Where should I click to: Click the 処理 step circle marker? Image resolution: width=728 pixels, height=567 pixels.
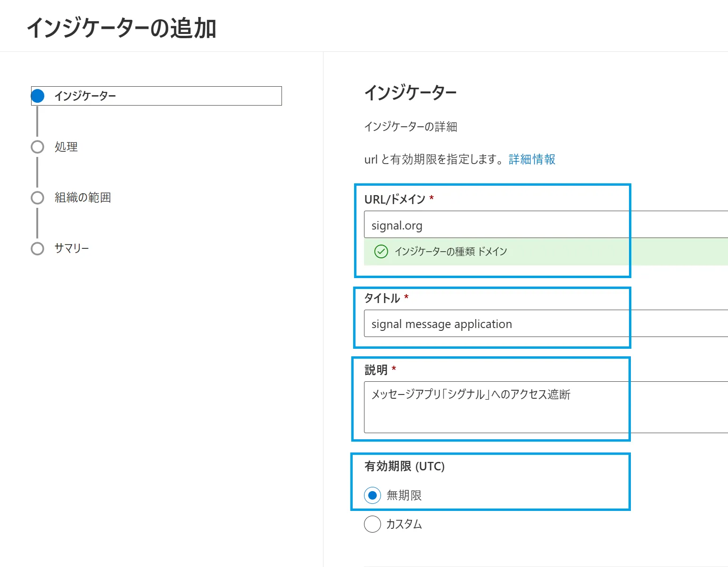coord(37,147)
